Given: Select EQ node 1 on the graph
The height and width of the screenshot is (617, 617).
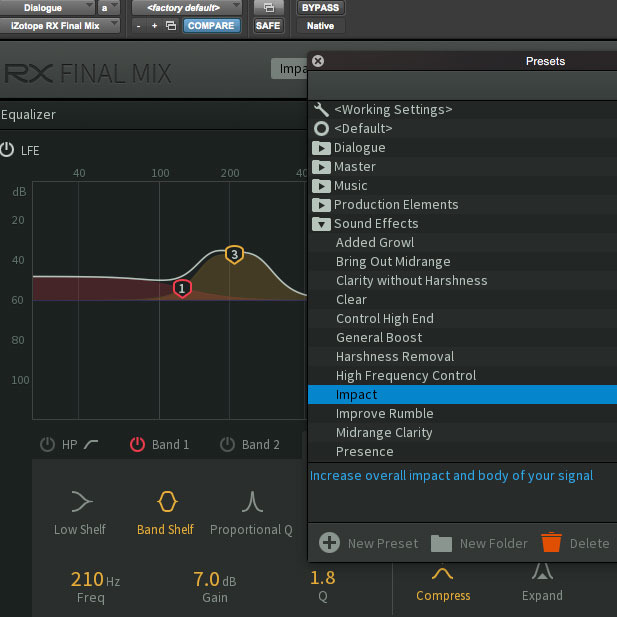Looking at the screenshot, I should click(182, 288).
